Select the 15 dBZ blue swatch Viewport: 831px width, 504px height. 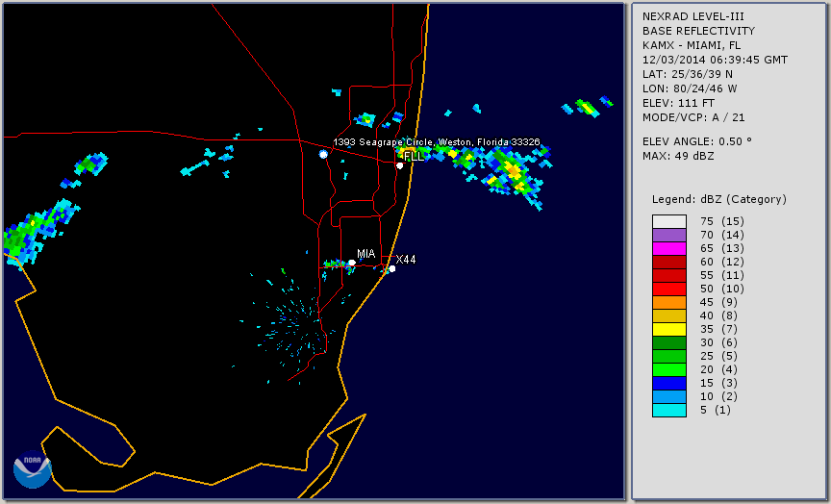pos(669,383)
